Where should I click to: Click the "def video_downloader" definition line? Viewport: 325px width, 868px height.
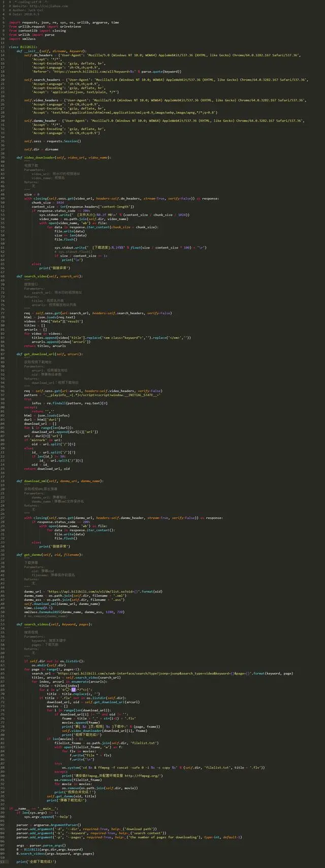[x=63, y=157]
